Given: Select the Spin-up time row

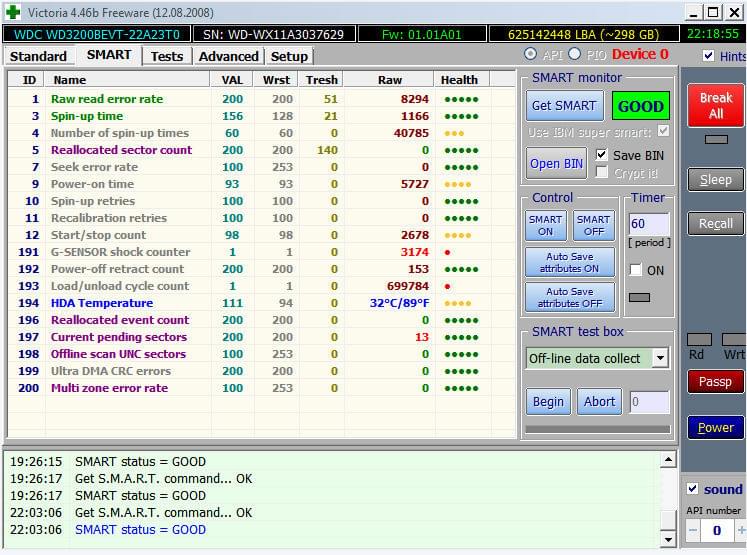Looking at the screenshot, I should (262, 116).
